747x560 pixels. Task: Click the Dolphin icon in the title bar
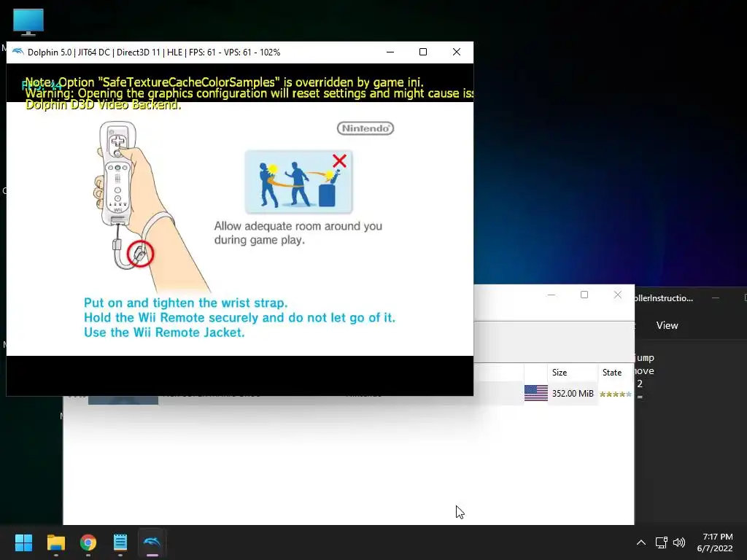point(18,52)
